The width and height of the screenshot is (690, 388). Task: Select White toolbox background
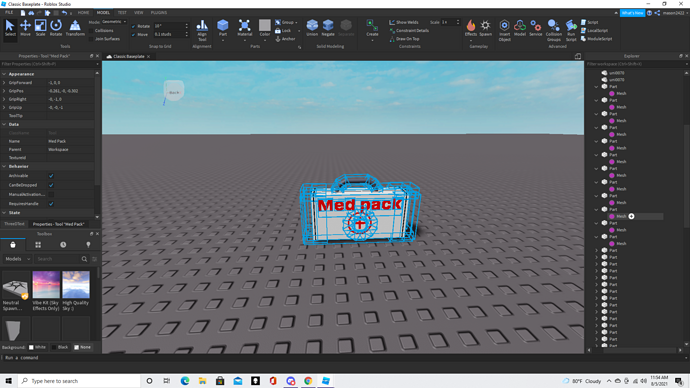[x=37, y=347]
